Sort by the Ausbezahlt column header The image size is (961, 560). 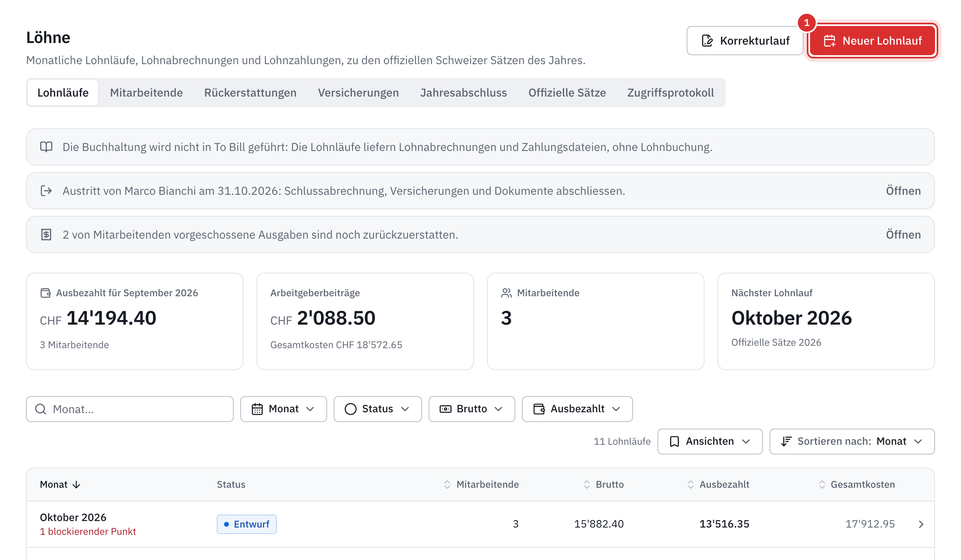[x=718, y=485]
